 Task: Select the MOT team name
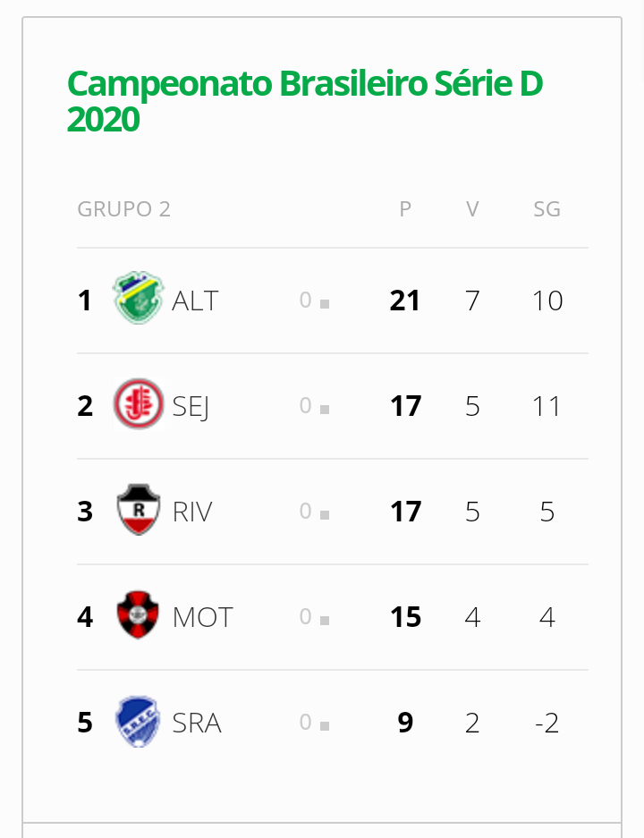[202, 617]
